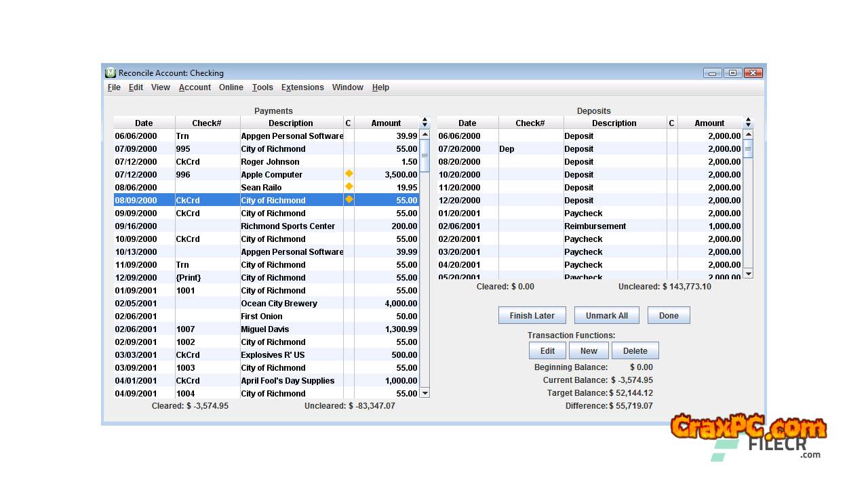Click the Payments column sort arrows icon
868x488 pixels.
[425, 123]
